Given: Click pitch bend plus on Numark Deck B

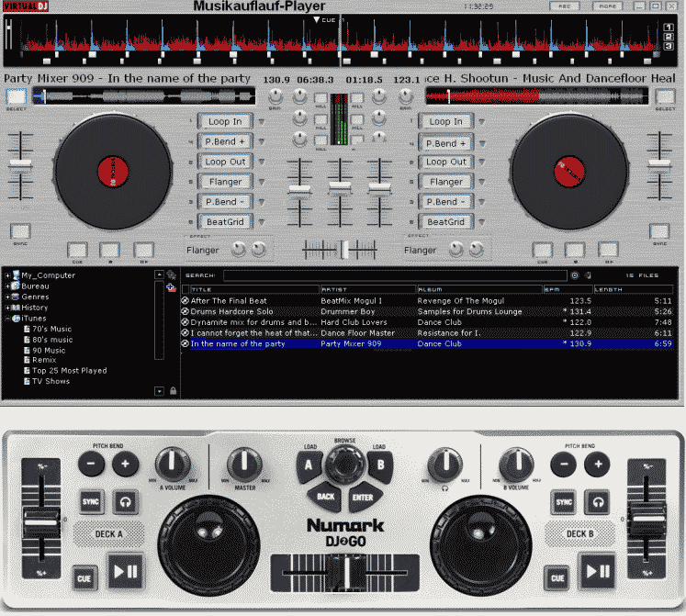Looking at the screenshot, I should [598, 465].
